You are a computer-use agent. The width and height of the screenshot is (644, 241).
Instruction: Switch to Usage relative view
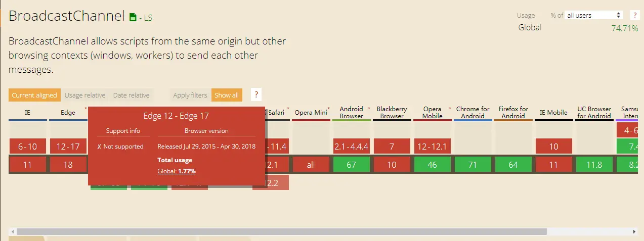pos(85,95)
